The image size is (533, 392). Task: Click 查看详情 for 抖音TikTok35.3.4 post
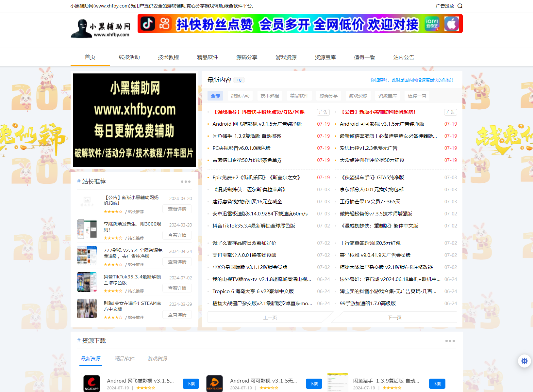pos(177,288)
